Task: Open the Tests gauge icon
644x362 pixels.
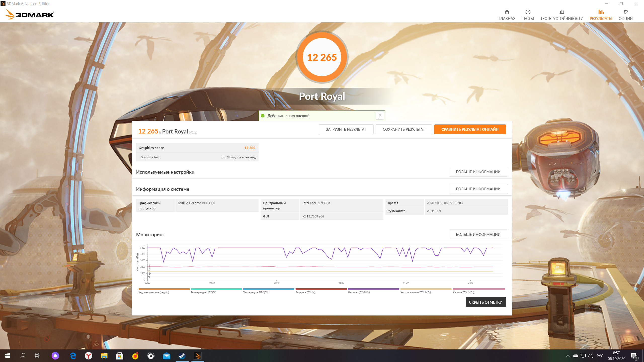Action: (x=528, y=12)
